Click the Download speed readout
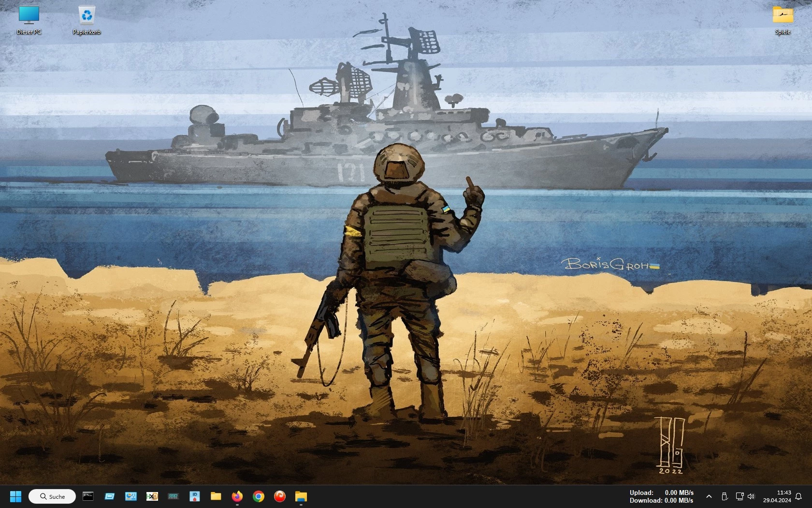 (661, 500)
